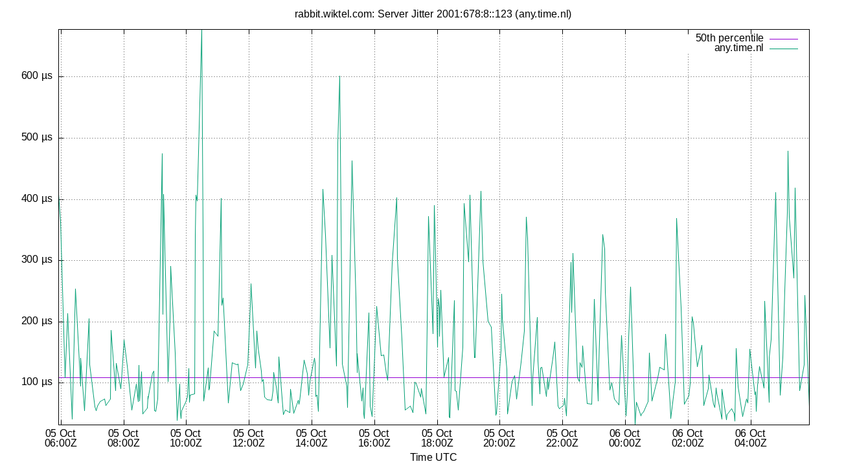Select the '05 Oct 12:00Z' x-axis tick label
This screenshot has height=466, width=868.
point(249,438)
